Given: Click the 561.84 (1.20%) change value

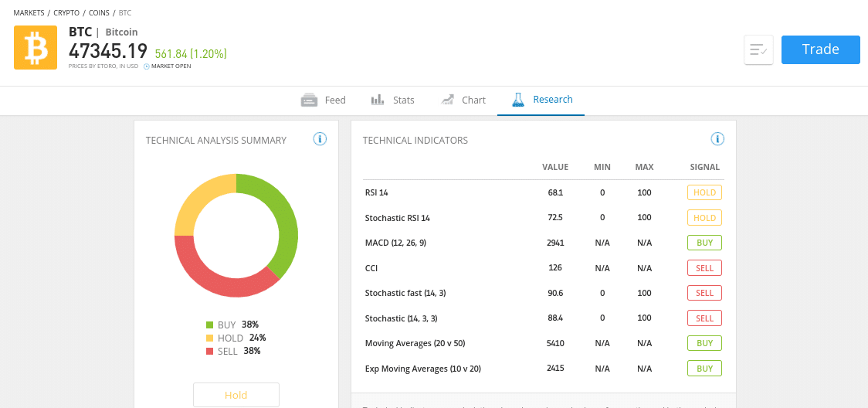Looking at the screenshot, I should pyautogui.click(x=191, y=53).
